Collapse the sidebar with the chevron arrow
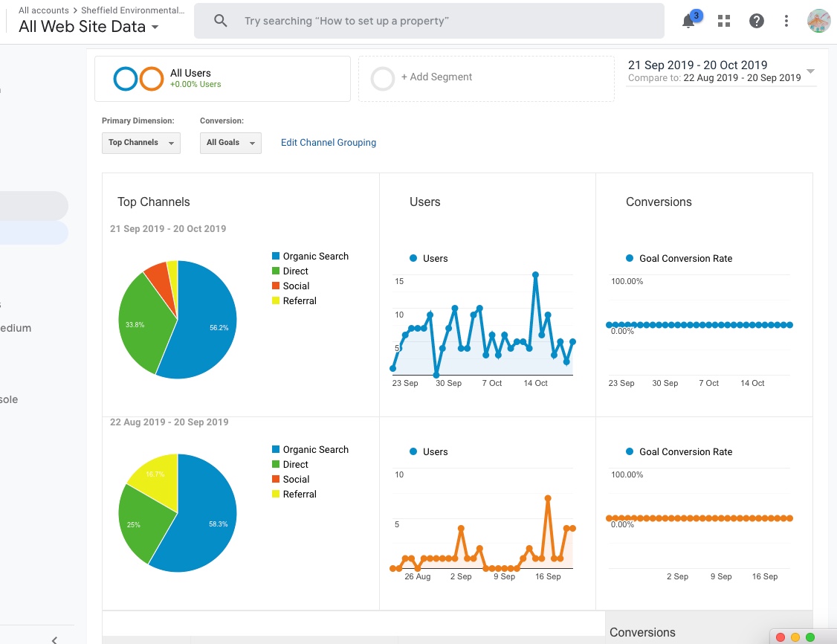The height and width of the screenshot is (644, 837). pyautogui.click(x=54, y=640)
